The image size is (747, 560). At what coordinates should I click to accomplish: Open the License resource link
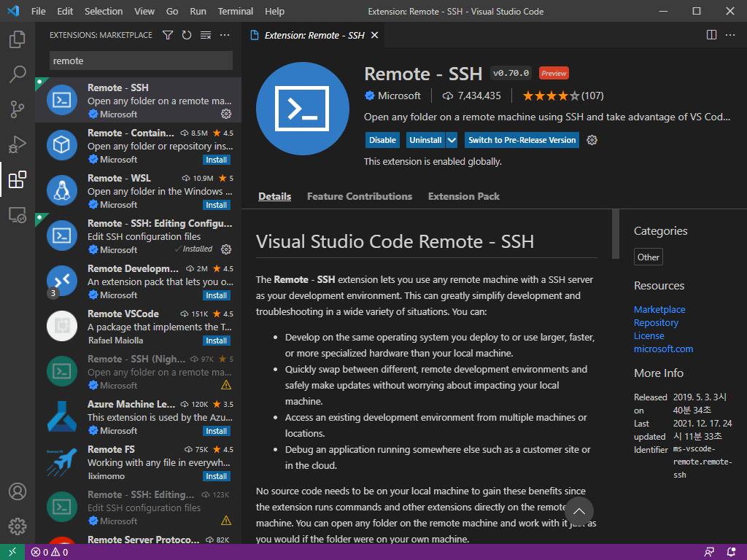(x=649, y=335)
